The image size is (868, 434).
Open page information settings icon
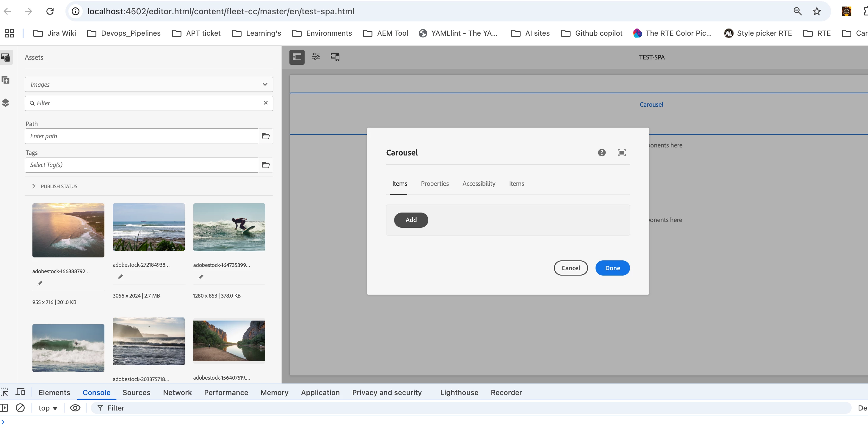(316, 56)
